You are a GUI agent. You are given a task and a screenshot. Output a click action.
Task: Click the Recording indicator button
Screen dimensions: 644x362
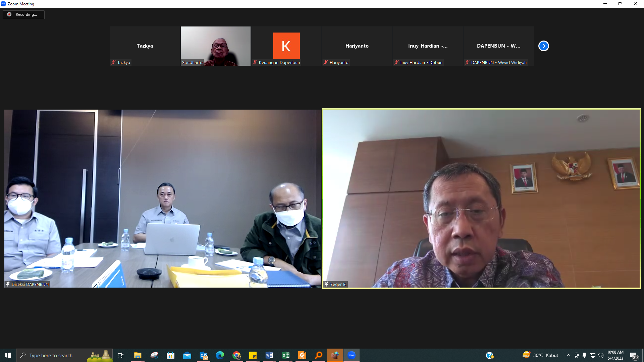coord(23,14)
